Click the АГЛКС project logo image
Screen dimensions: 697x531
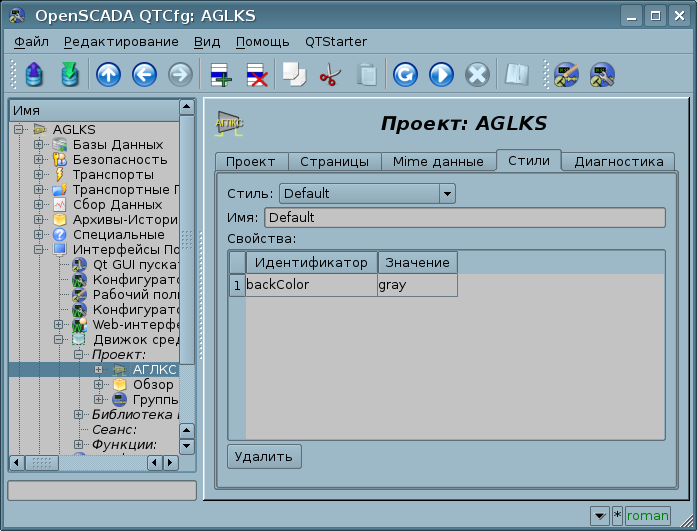point(229,123)
